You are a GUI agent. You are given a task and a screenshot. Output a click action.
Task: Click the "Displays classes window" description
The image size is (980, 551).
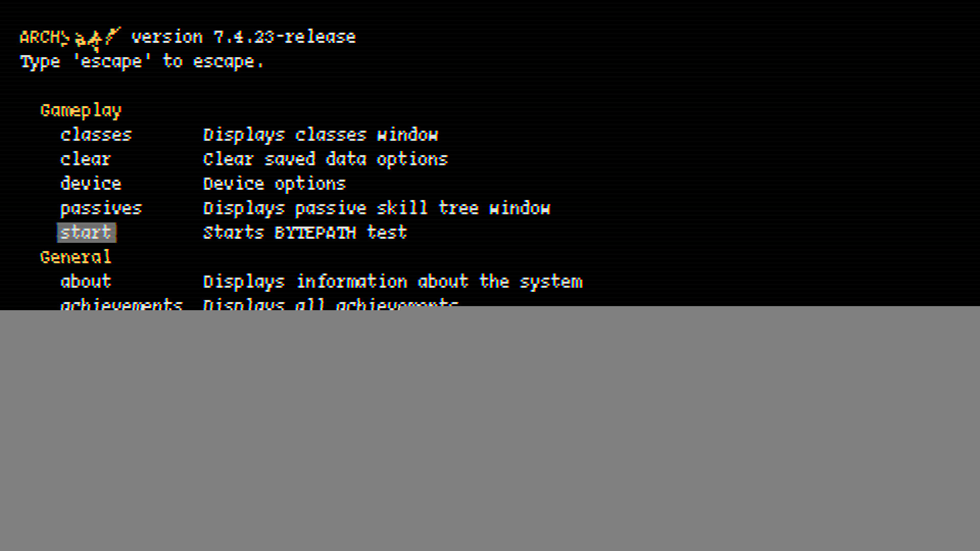(x=321, y=135)
